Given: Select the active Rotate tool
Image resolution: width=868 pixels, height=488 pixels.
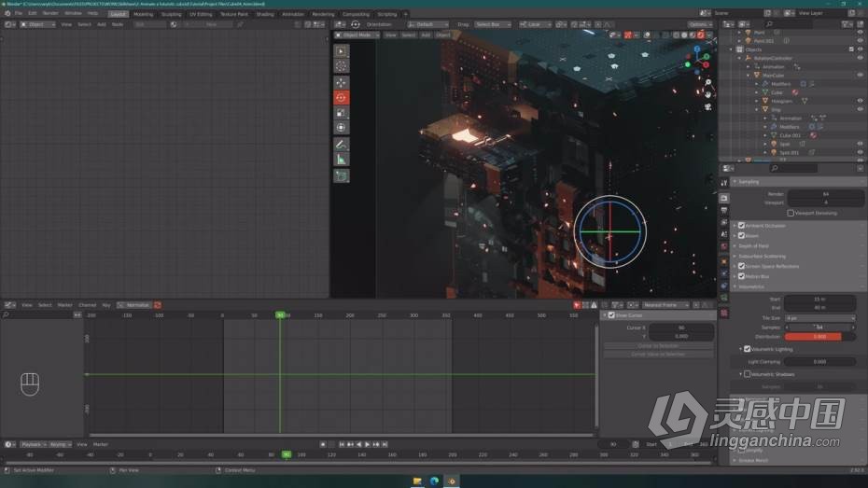Looking at the screenshot, I should click(x=342, y=98).
